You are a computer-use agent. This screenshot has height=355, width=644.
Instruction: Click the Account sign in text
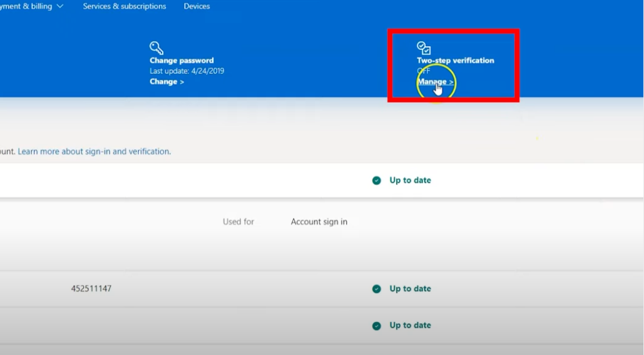click(319, 222)
